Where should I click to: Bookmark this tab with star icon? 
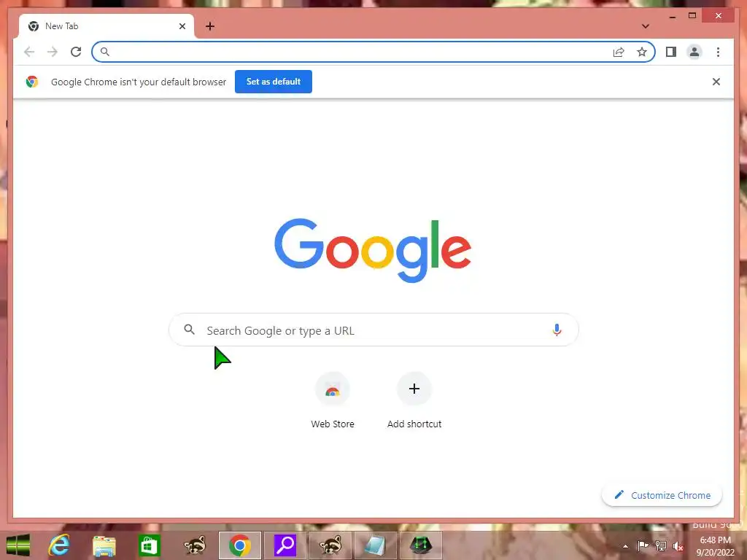[642, 52]
